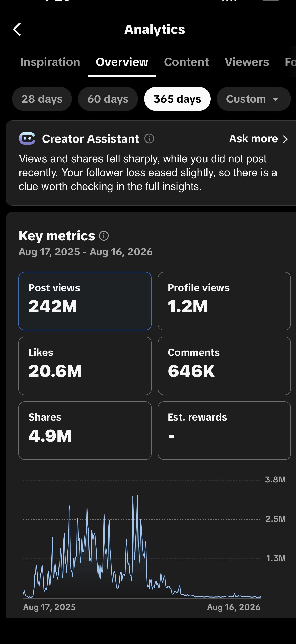Select the Post views metric card
The height and width of the screenshot is (644, 296).
[x=85, y=301]
